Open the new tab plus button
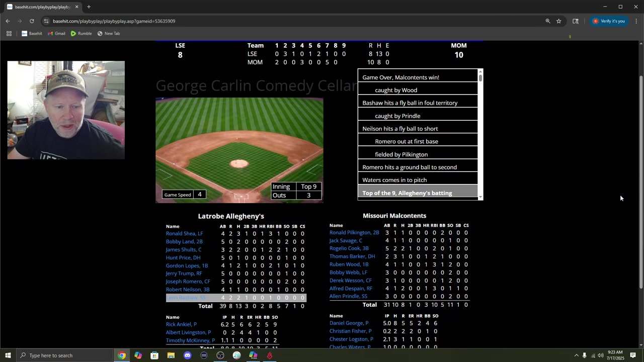This screenshot has height=362, width=644. click(89, 7)
